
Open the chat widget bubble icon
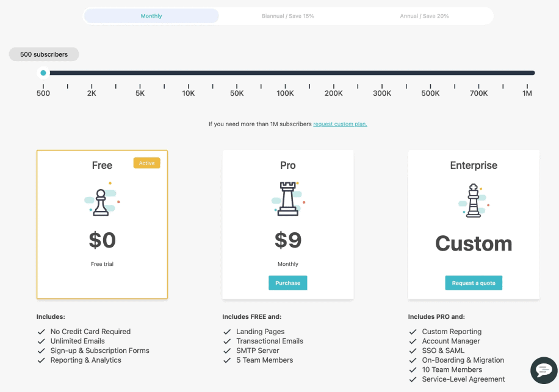point(543,370)
